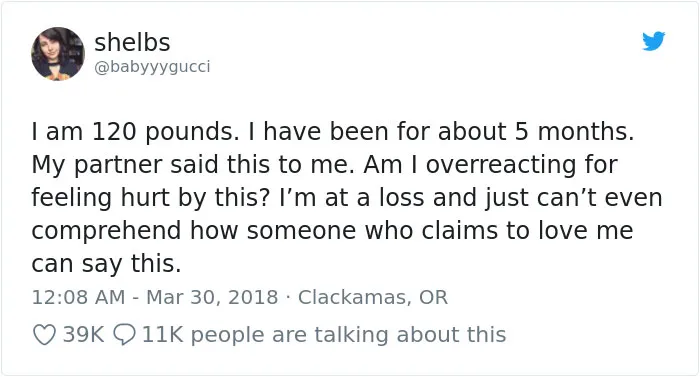Screen dimensions: 700x377
Task: Click the phrase "claims to love me"
Action: tap(527, 230)
